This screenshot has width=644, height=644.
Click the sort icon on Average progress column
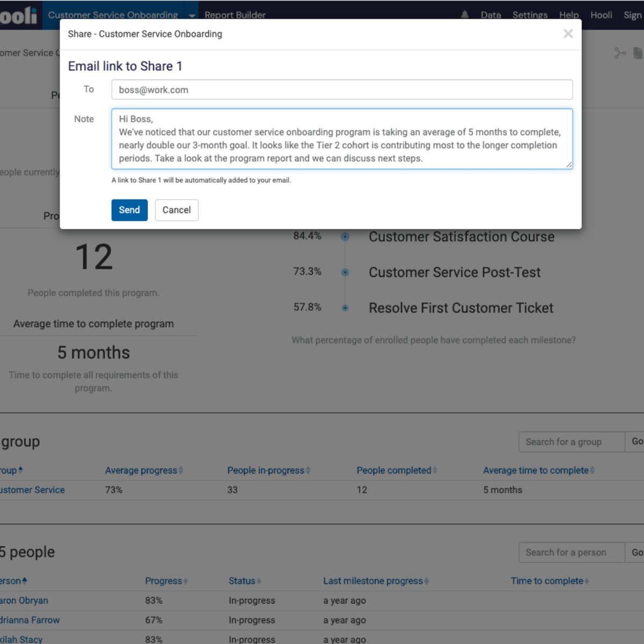(181, 470)
